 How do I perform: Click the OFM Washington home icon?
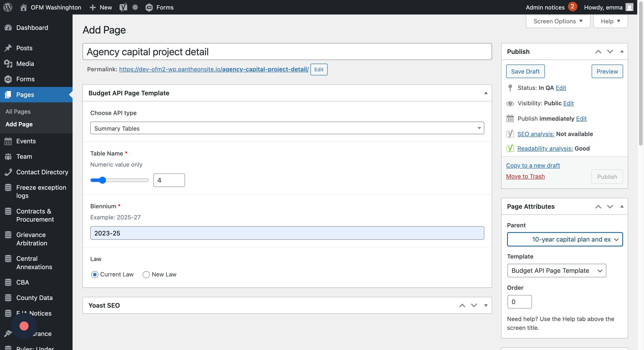click(24, 7)
